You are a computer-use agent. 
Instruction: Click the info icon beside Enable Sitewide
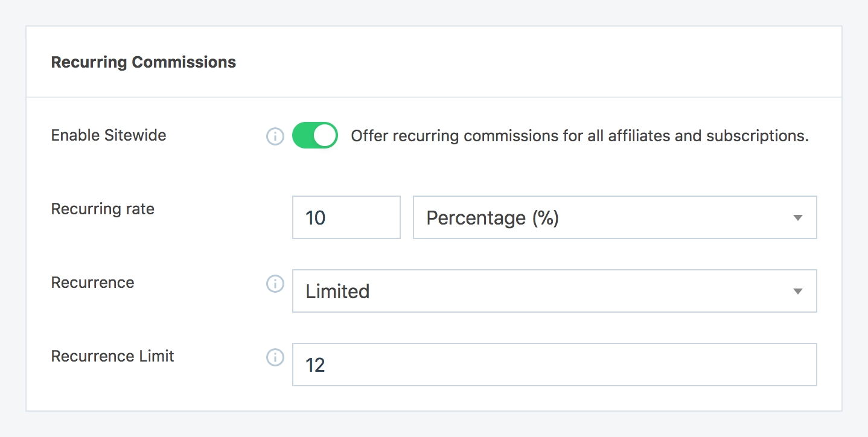pyautogui.click(x=275, y=136)
